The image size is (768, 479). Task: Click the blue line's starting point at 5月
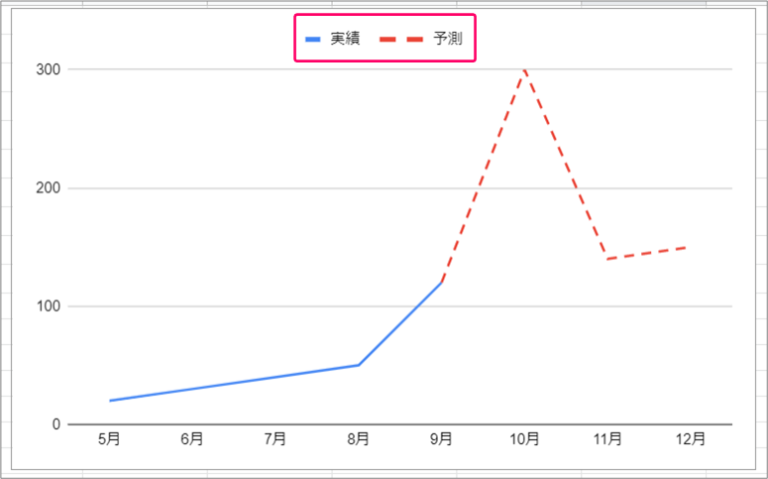pyautogui.click(x=110, y=400)
